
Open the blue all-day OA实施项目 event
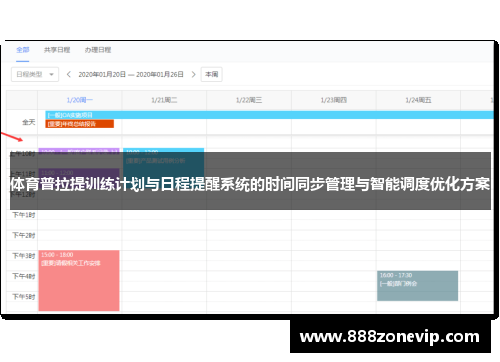coord(269,115)
